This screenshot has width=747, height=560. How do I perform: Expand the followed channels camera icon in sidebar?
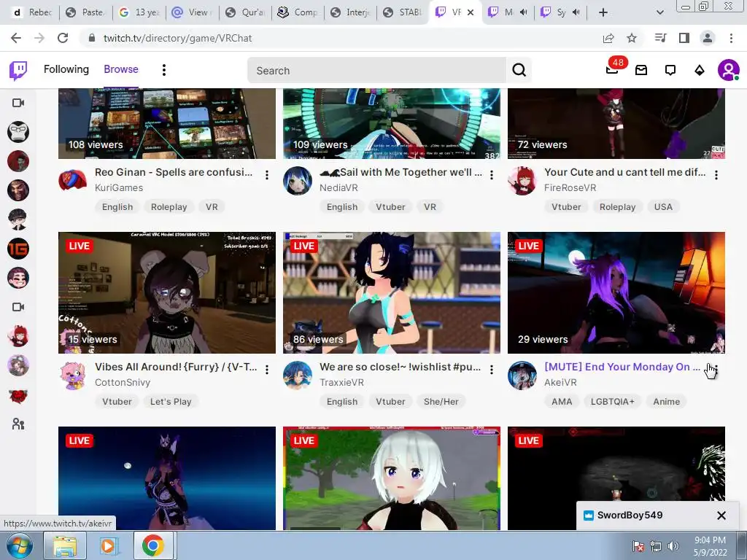18,103
